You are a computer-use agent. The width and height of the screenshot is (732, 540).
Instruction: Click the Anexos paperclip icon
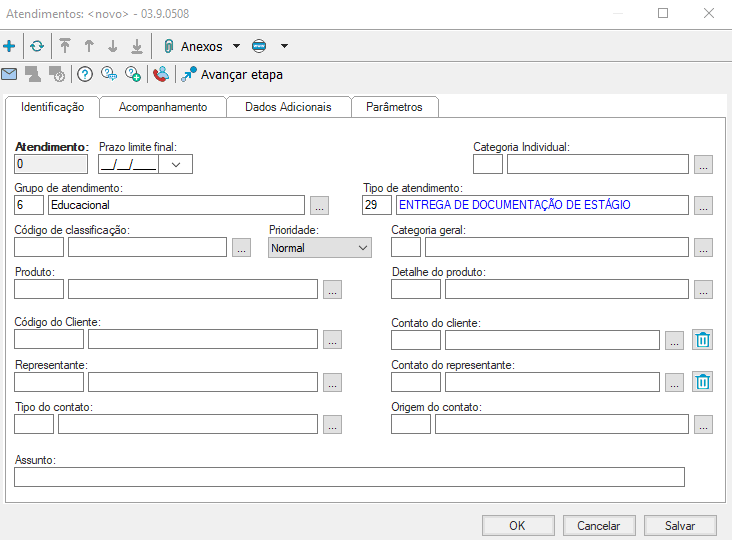coord(168,46)
